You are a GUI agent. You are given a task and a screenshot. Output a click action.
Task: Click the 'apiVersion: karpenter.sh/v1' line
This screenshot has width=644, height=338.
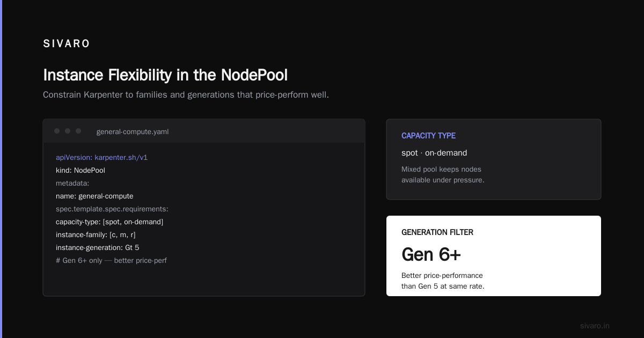[x=101, y=158]
